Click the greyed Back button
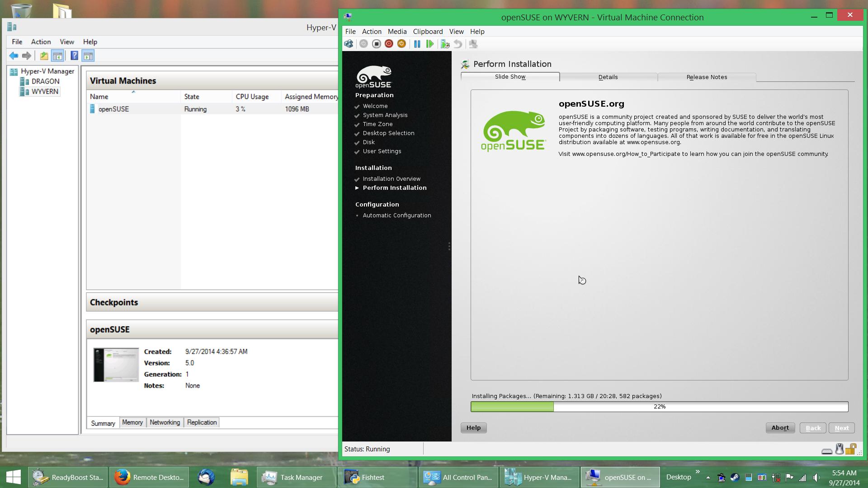The height and width of the screenshot is (488, 868). pos(813,428)
